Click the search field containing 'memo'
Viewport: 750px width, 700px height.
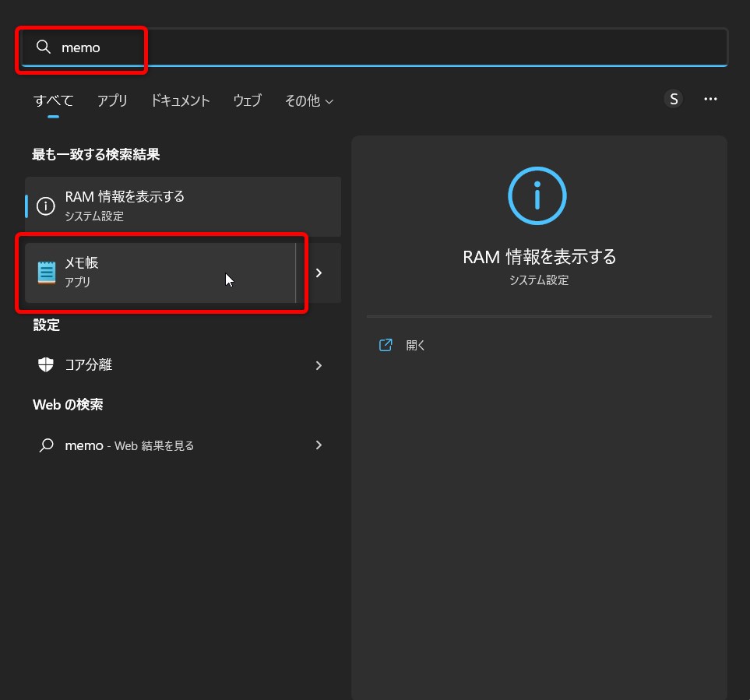coord(375,47)
